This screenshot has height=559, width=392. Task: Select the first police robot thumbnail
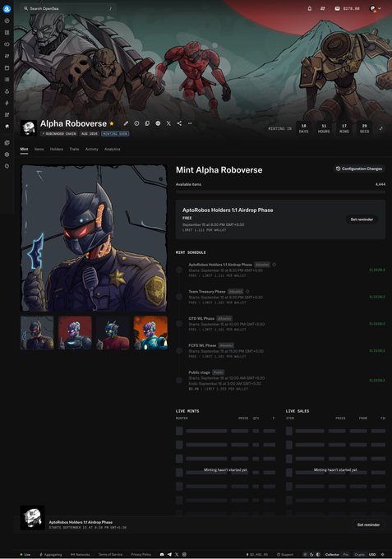pyautogui.click(x=37, y=333)
